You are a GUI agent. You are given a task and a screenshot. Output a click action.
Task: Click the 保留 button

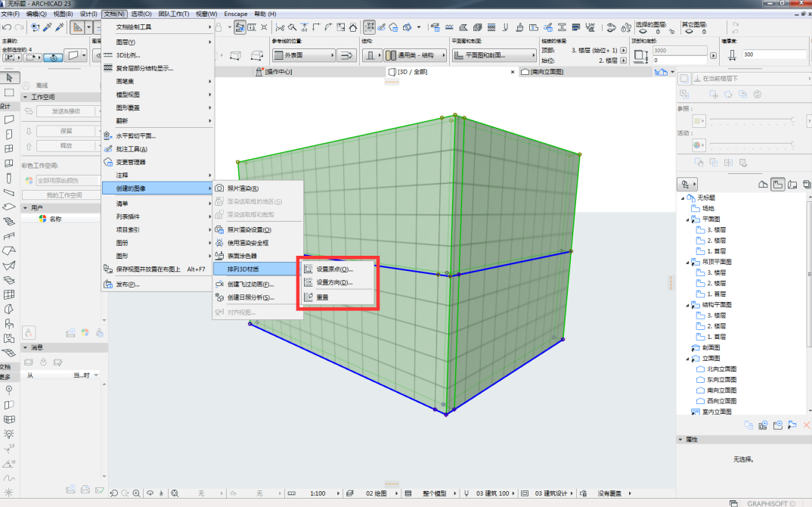coord(67,131)
